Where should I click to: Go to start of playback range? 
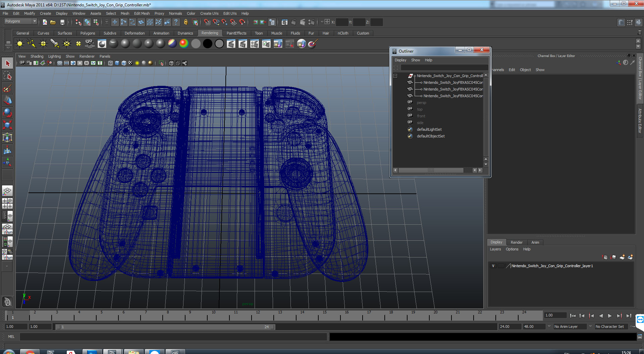(x=573, y=316)
